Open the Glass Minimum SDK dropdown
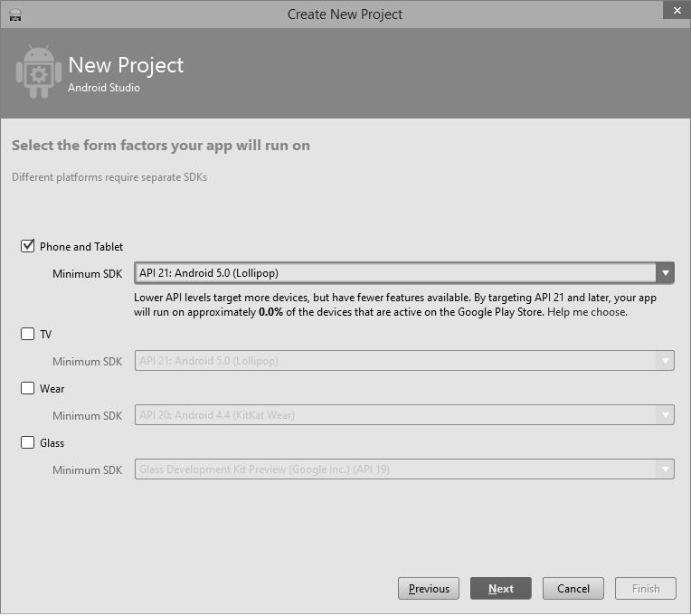Screen dimensions: 691x616 coord(404,469)
